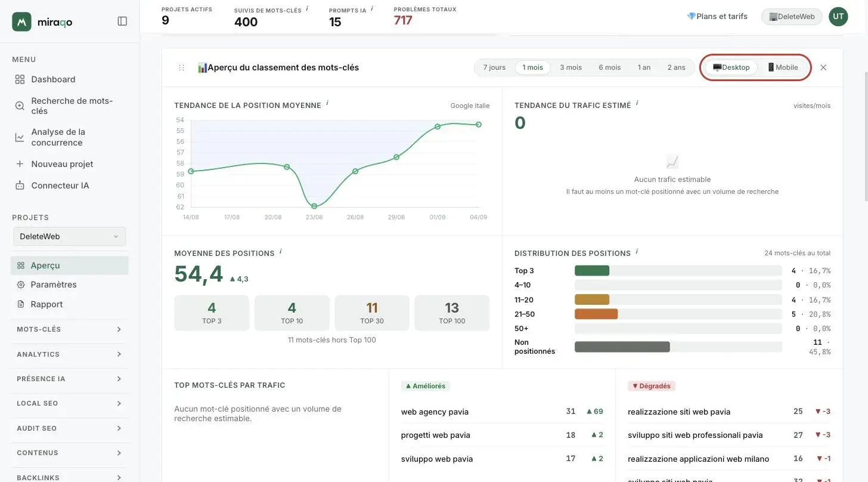
Task: Select the 7 jours time range
Action: (x=494, y=67)
